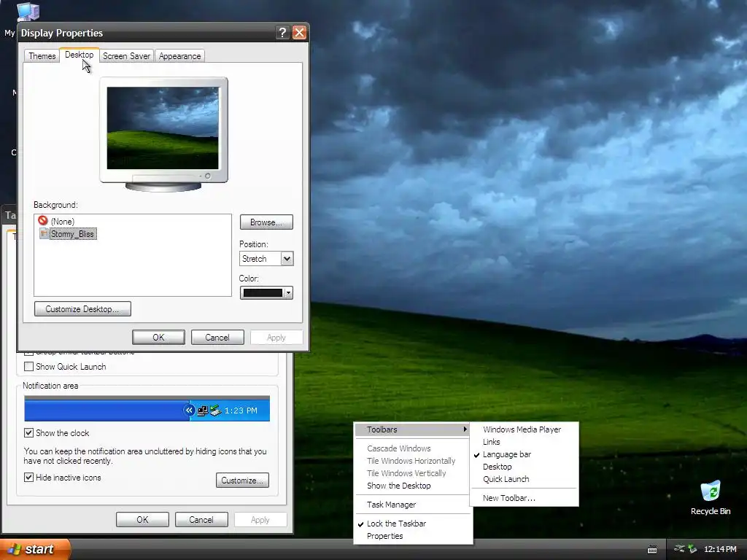Click OK in Display Properties
This screenshot has height=560, width=747.
coord(158,337)
